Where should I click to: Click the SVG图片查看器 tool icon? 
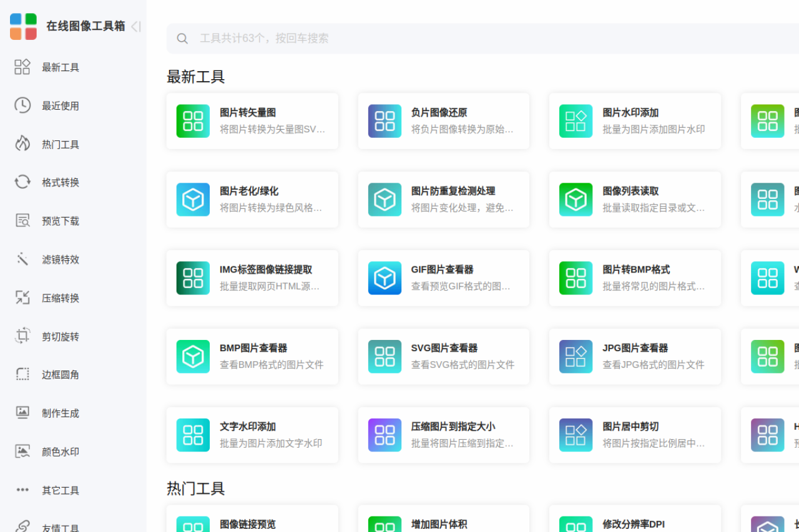[385, 357]
